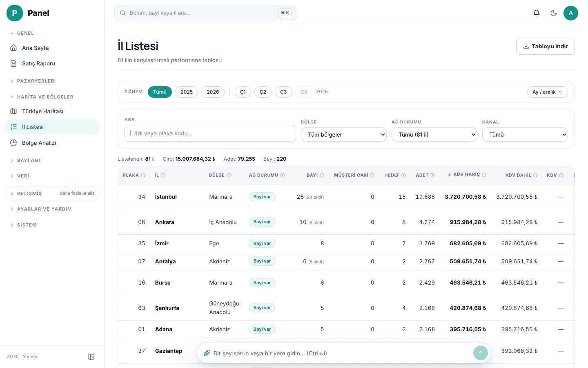The height and width of the screenshot is (368, 588).
Task: Send the assistant query arrow button
Action: click(481, 353)
